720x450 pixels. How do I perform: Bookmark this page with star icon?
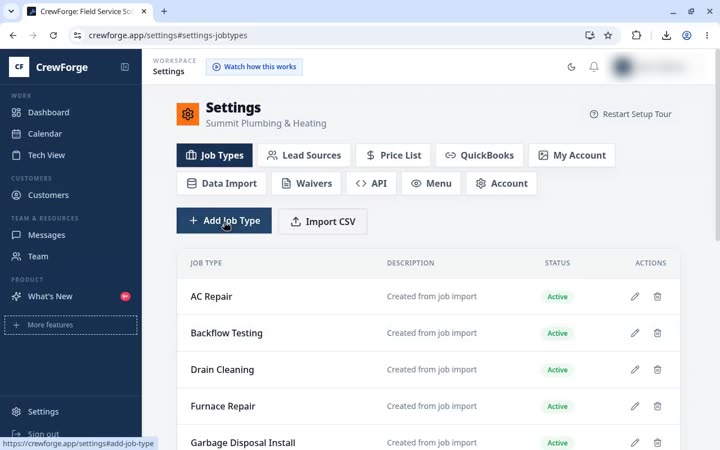[x=608, y=35]
